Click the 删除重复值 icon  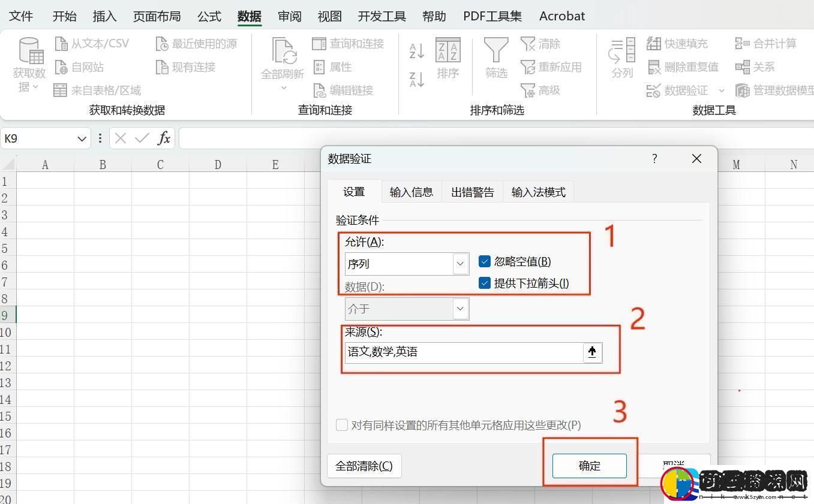click(x=654, y=67)
